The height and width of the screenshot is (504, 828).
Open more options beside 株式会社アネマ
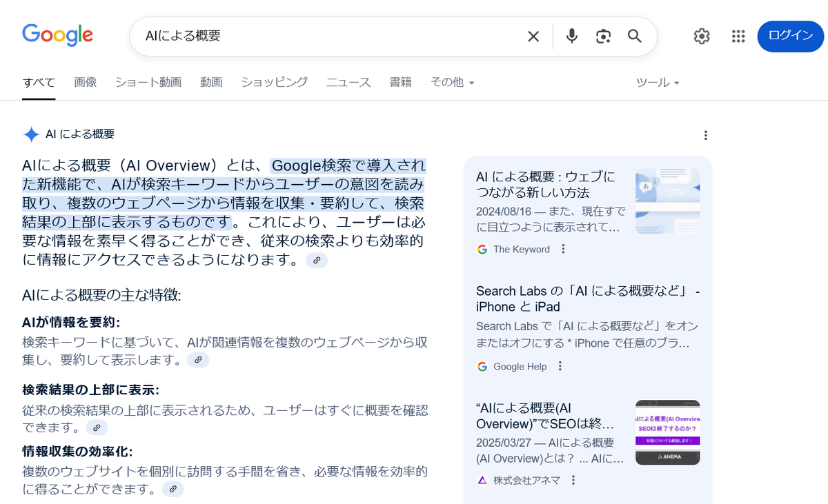[x=573, y=480]
